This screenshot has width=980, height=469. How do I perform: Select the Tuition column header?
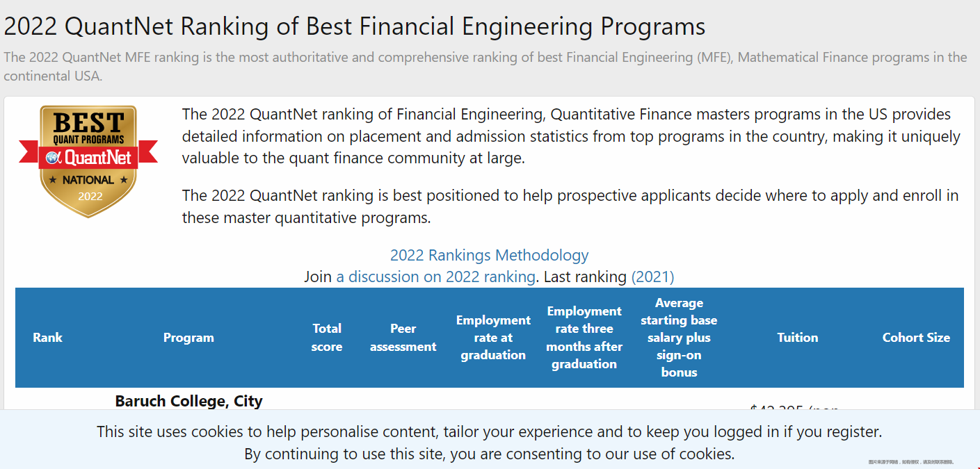coord(797,338)
